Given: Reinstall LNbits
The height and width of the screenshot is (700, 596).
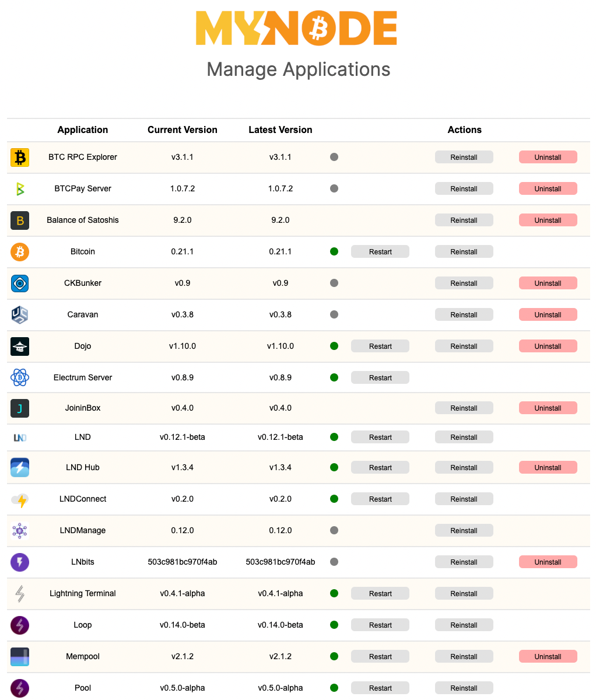Looking at the screenshot, I should pyautogui.click(x=464, y=562).
